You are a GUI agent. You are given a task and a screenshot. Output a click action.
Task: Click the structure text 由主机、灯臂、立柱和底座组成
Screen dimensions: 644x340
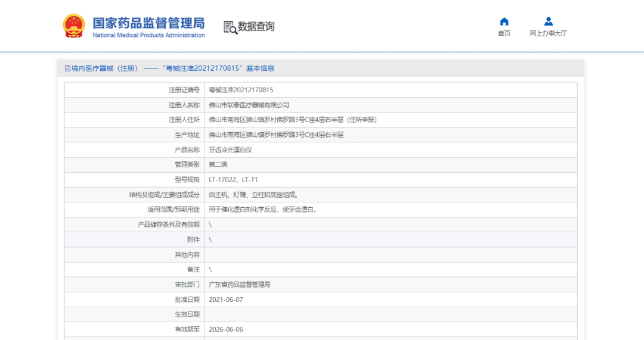tap(253, 195)
